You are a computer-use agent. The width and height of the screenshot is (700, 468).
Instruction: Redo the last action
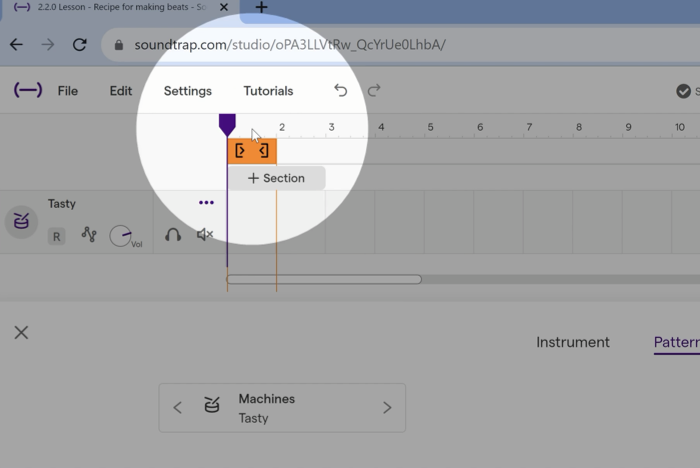pyautogui.click(x=374, y=91)
